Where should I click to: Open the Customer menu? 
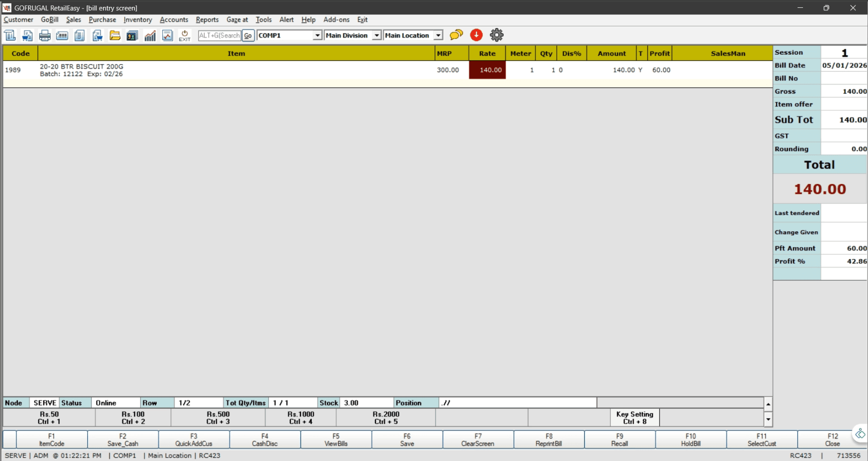click(x=18, y=20)
